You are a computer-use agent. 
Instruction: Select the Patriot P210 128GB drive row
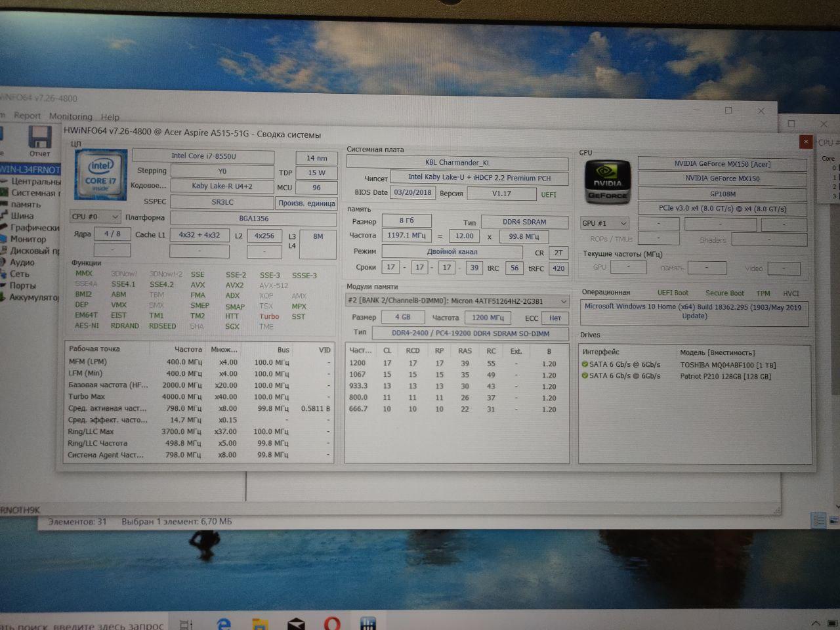coord(694,376)
